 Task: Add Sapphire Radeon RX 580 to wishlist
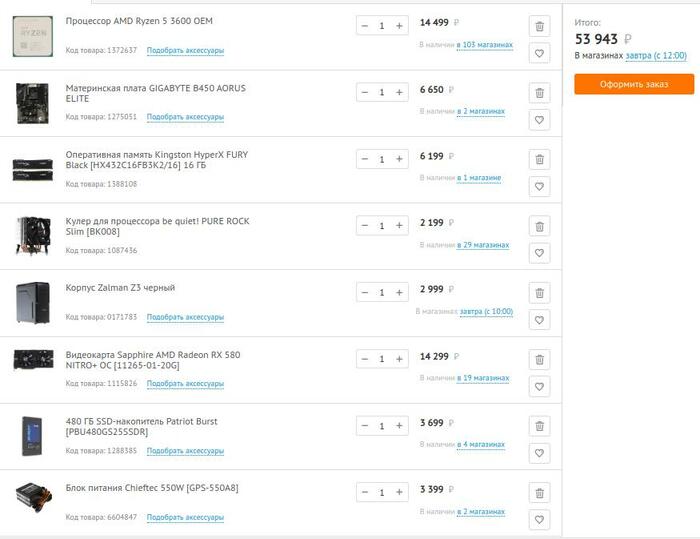click(x=539, y=386)
